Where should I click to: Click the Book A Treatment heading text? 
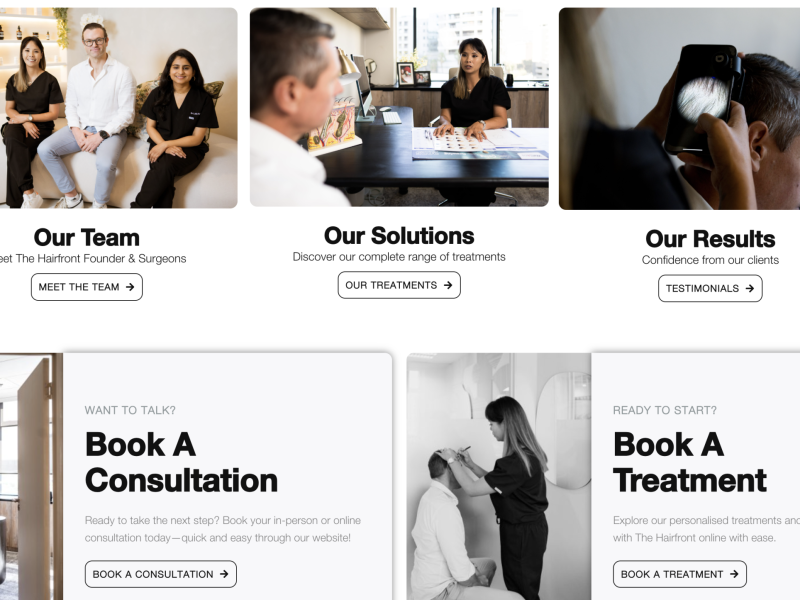[x=690, y=462]
